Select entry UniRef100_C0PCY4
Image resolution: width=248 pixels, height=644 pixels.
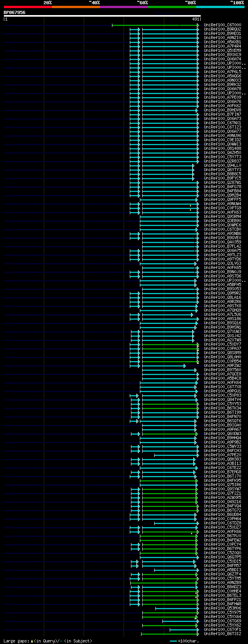pos(222,545)
